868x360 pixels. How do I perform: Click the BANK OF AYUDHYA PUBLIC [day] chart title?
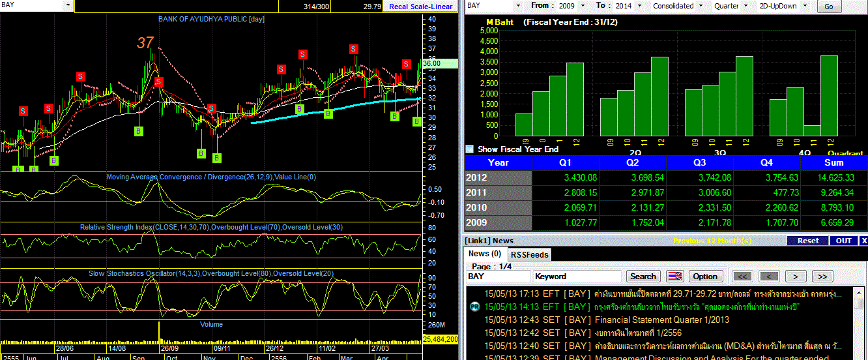pos(211,19)
